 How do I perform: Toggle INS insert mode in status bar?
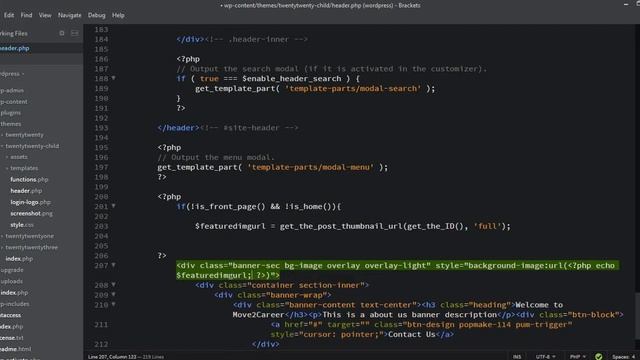(x=517, y=356)
